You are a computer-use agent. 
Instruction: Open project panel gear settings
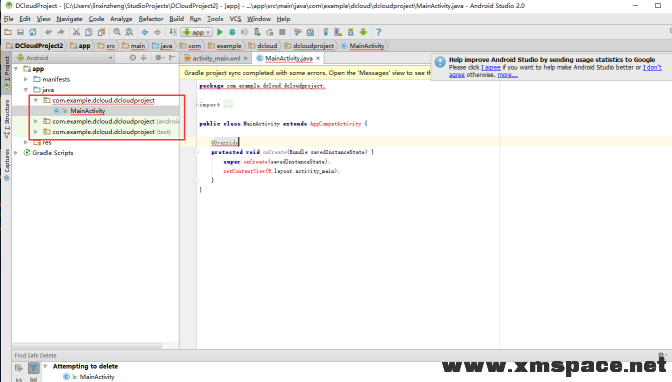coord(159,57)
